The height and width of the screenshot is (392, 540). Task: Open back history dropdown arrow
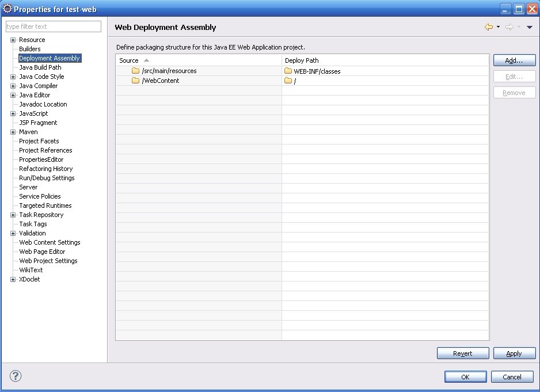498,27
